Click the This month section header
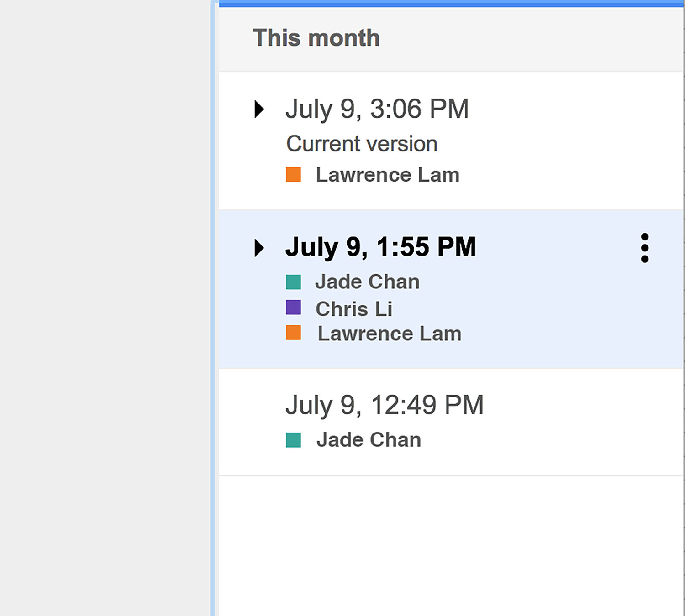This screenshot has width=685, height=616. tap(316, 37)
